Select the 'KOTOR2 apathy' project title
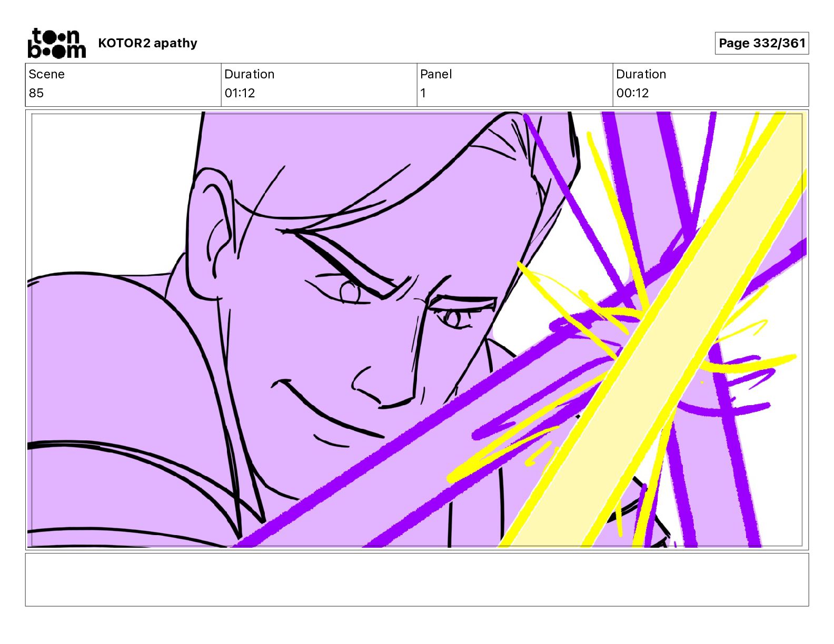The width and height of the screenshot is (834, 644). tap(147, 43)
